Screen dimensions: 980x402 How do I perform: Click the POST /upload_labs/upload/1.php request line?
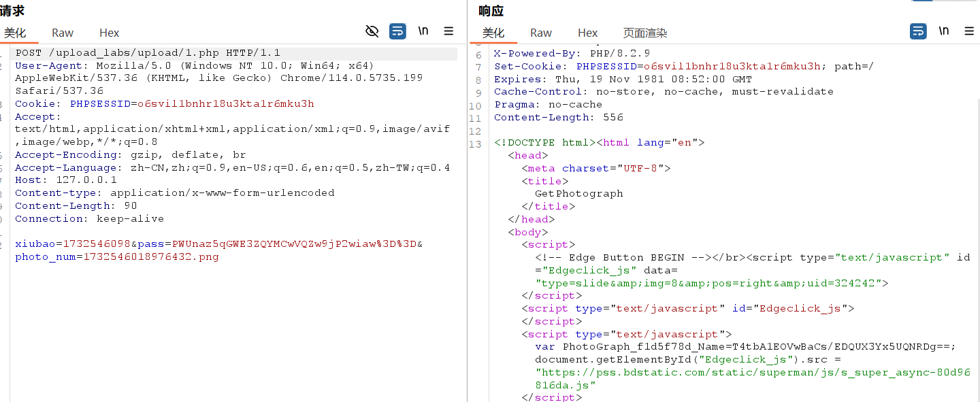coord(148,53)
